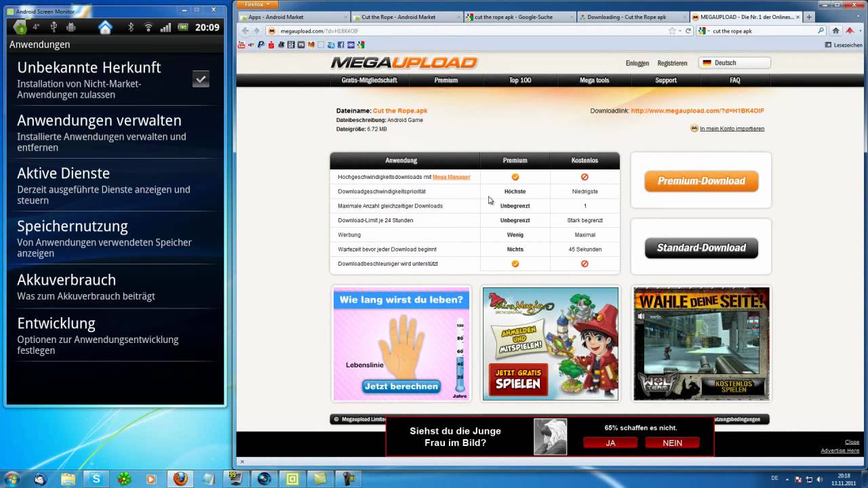Open Akkuverbrauch on Android screen
The width and height of the screenshot is (868, 488).
coord(115,286)
